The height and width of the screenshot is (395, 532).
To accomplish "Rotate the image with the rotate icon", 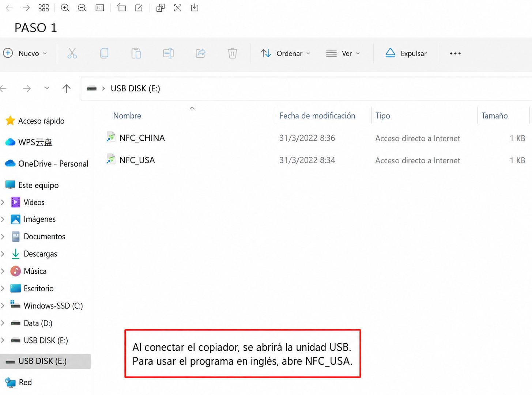I will pos(121,8).
